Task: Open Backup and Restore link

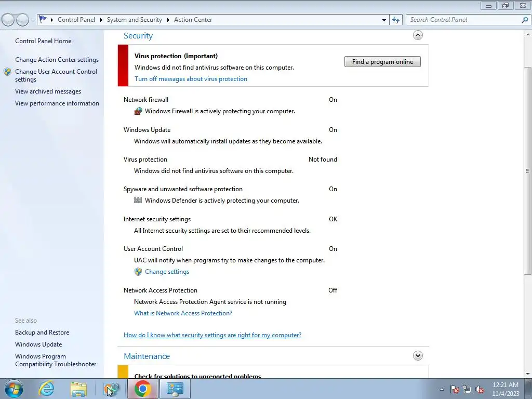Action: [42, 332]
